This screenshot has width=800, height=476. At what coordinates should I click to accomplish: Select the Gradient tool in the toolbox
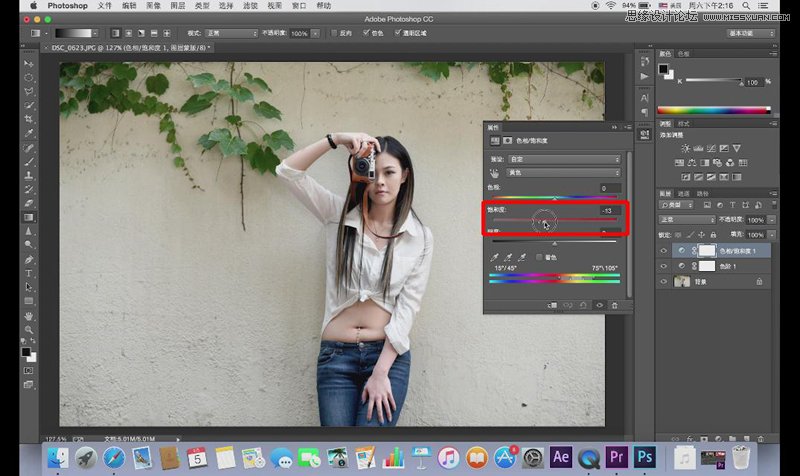point(29,217)
